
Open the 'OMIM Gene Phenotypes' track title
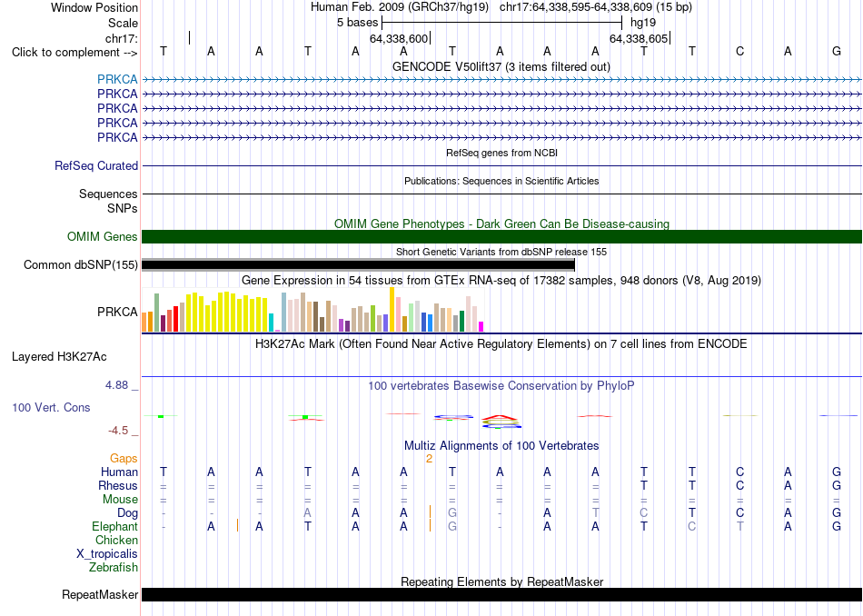tap(501, 224)
